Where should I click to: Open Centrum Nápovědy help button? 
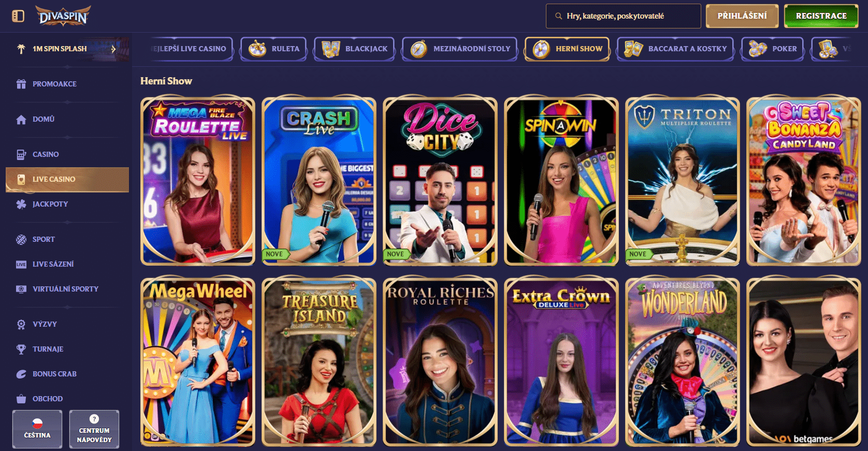[x=94, y=429]
